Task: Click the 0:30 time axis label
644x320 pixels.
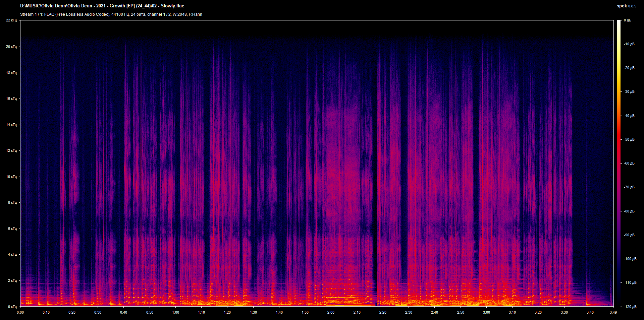Action: click(98, 312)
